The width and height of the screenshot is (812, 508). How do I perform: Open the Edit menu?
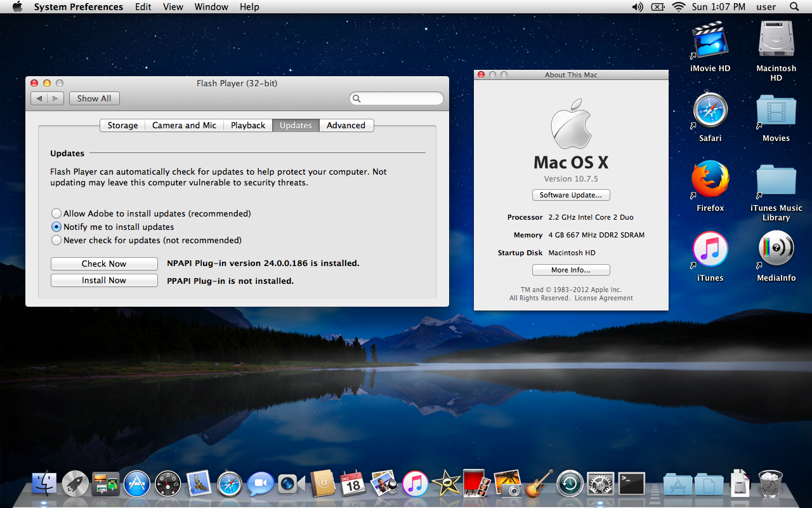(x=143, y=7)
